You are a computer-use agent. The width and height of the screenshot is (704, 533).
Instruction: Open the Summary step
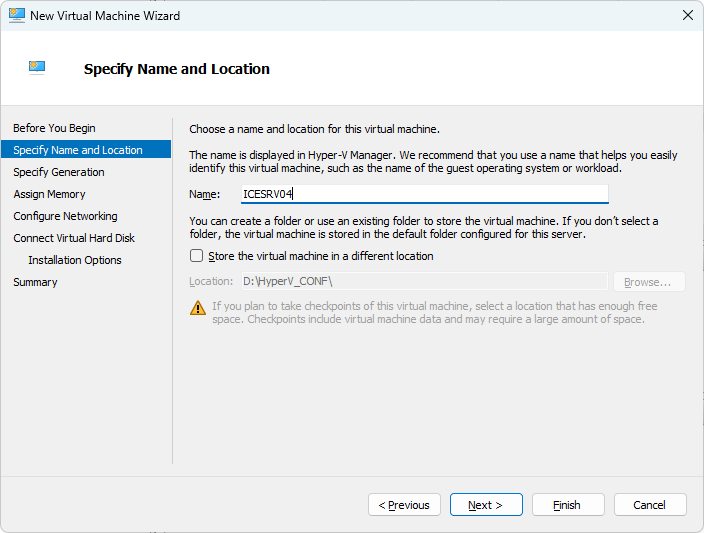pyautogui.click(x=35, y=282)
